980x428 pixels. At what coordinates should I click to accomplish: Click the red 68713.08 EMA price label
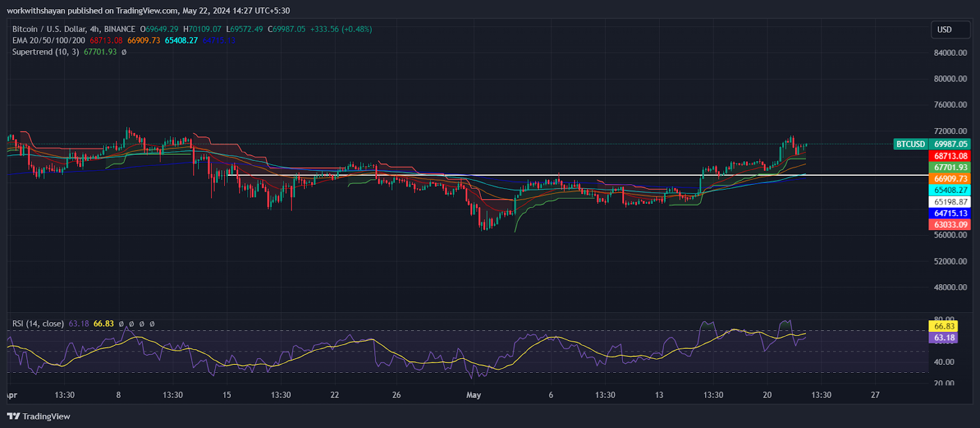point(950,156)
